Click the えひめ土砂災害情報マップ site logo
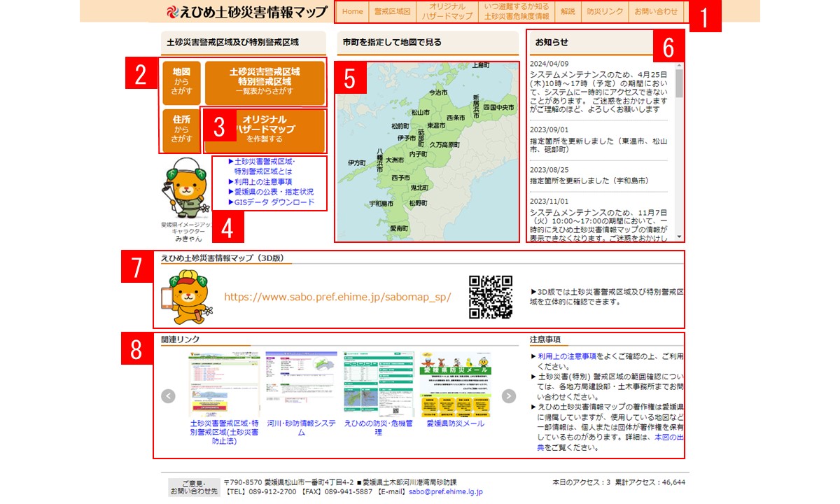 pyautogui.click(x=247, y=12)
